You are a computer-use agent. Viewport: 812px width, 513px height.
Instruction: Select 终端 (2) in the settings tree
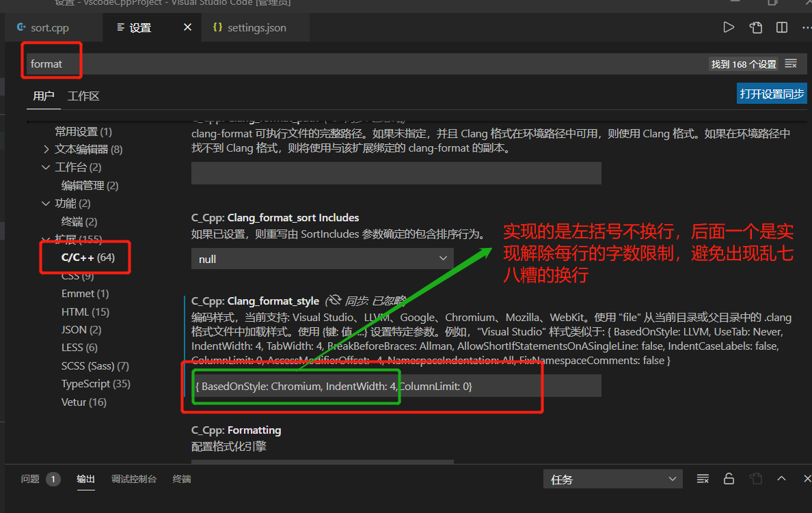[x=79, y=221]
